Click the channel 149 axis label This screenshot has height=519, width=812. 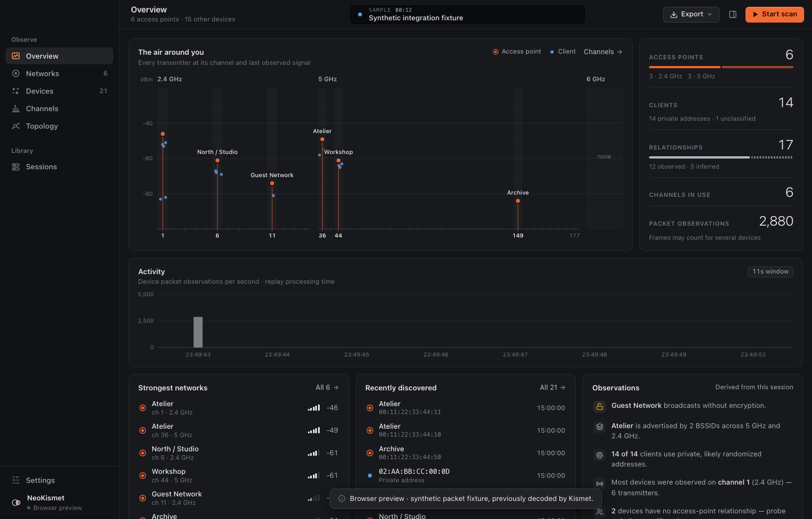tap(518, 236)
